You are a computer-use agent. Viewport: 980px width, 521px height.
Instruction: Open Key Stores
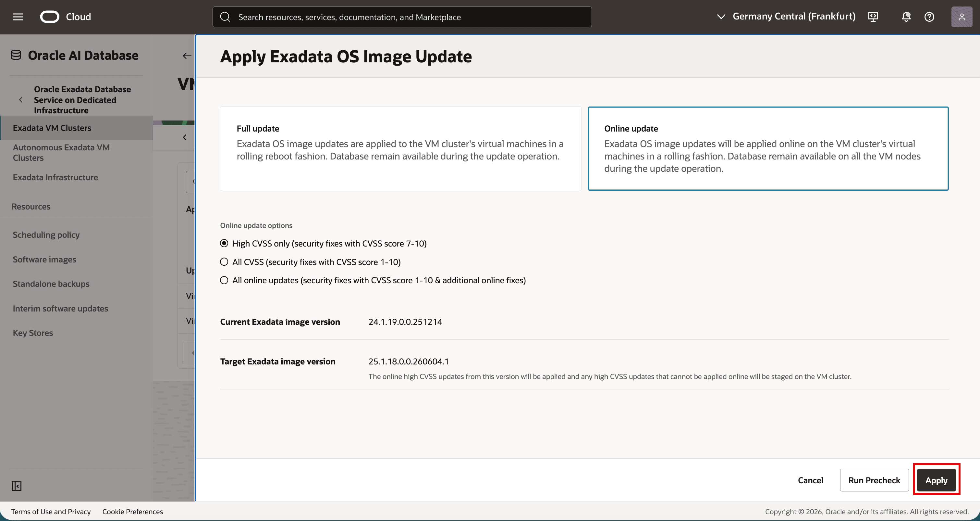33,333
